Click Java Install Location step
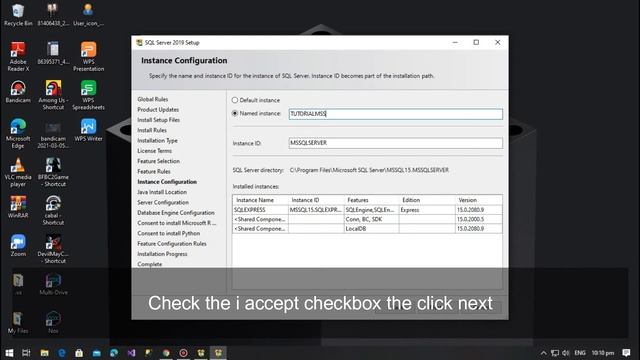Image resolution: width=640 pixels, height=360 pixels. pyautogui.click(x=162, y=192)
